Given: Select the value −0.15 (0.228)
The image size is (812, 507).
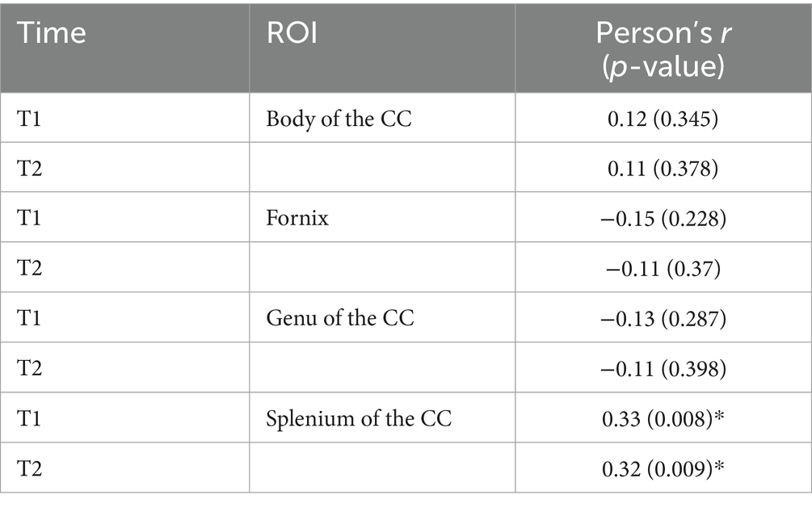Looking at the screenshot, I should [660, 218].
